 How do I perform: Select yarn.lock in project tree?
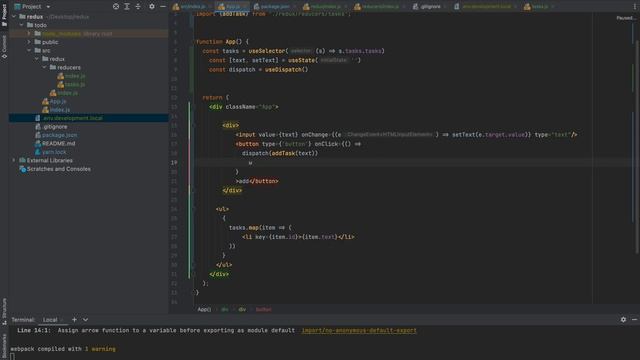click(54, 152)
